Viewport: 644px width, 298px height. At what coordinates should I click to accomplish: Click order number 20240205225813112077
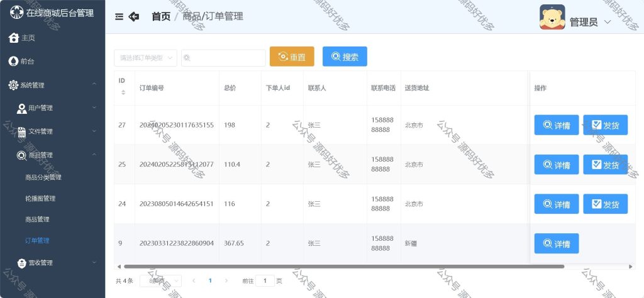point(177,165)
